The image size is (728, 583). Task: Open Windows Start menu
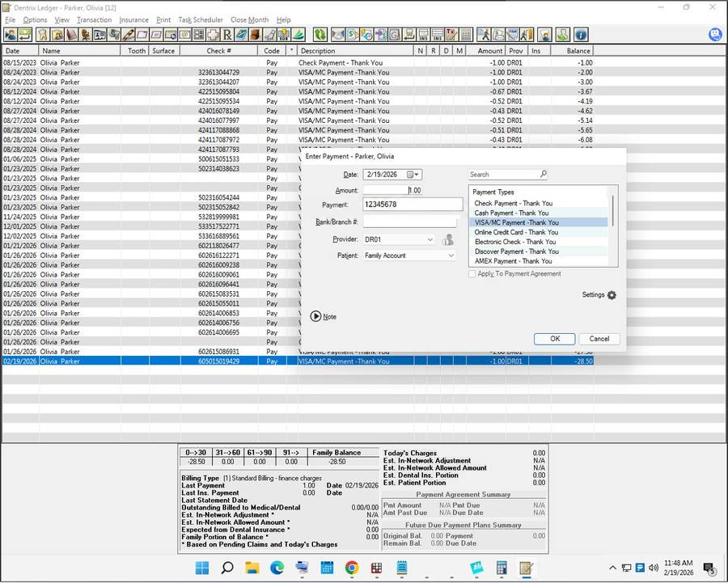[x=202, y=568]
